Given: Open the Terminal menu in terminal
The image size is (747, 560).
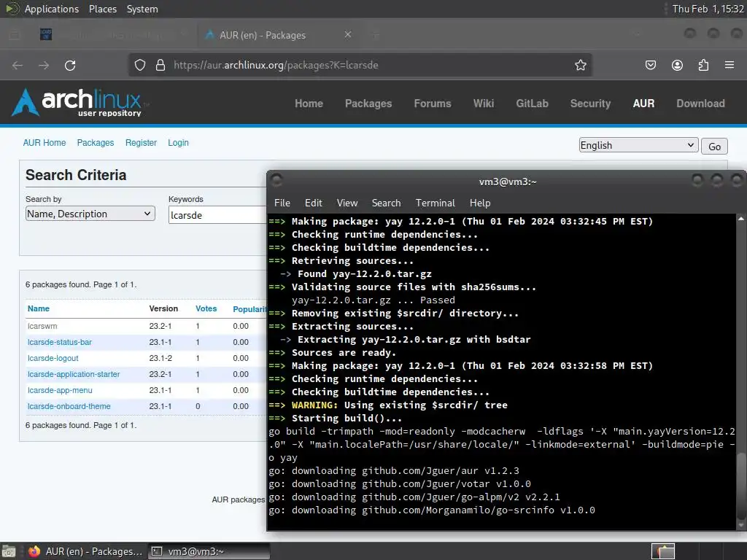Looking at the screenshot, I should click(435, 203).
